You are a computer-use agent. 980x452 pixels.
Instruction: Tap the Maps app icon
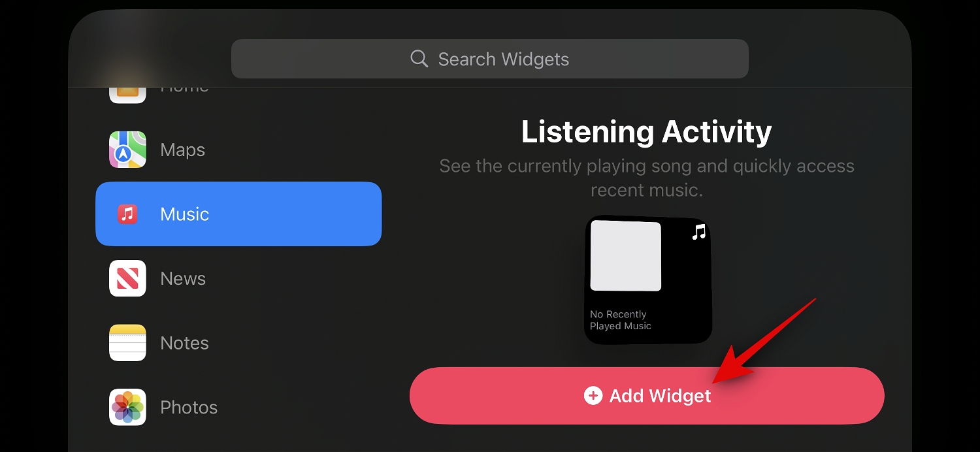pos(127,150)
